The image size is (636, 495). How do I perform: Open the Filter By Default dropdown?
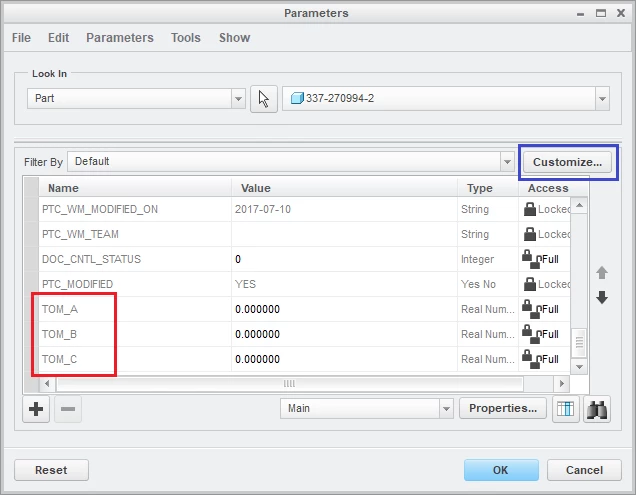[x=507, y=161]
